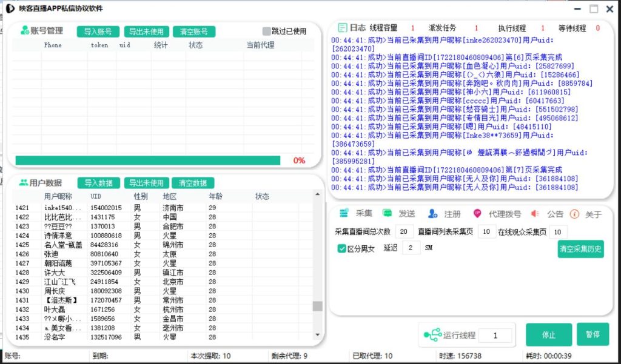This screenshot has width=621, height=364.
Task: Click the 公告 red speaker icon
Action: (x=535, y=214)
